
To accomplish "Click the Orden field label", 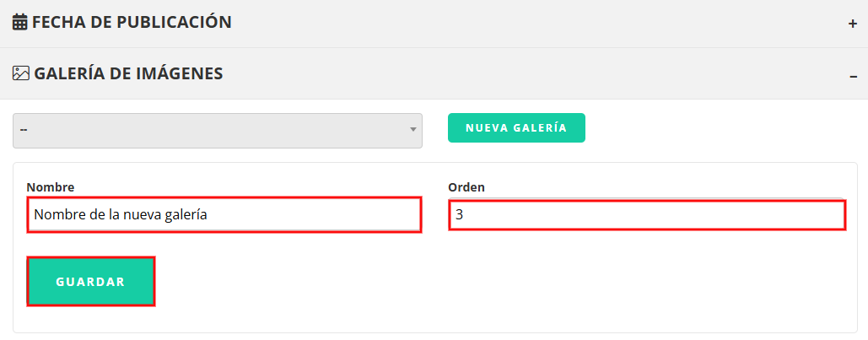I will point(466,187).
